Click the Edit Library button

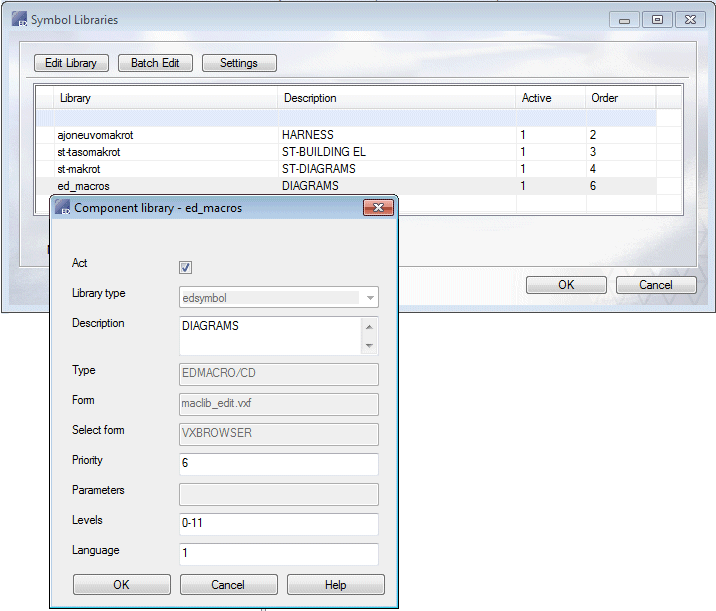(71, 63)
